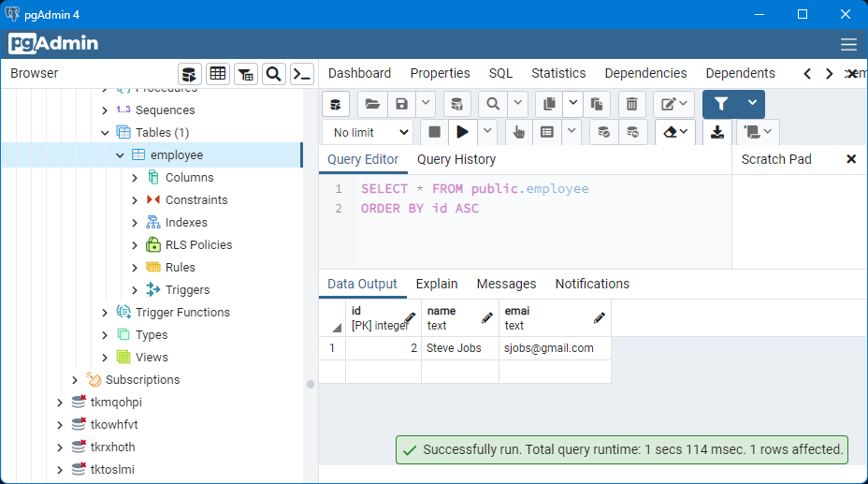Click the Steve Jobs name cell

click(460, 348)
